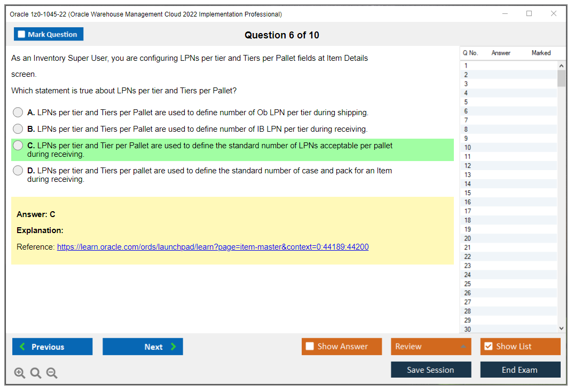Image resolution: width=574 pixels, height=392 pixels.
Task: Go back using the Previous button
Action: (52, 346)
